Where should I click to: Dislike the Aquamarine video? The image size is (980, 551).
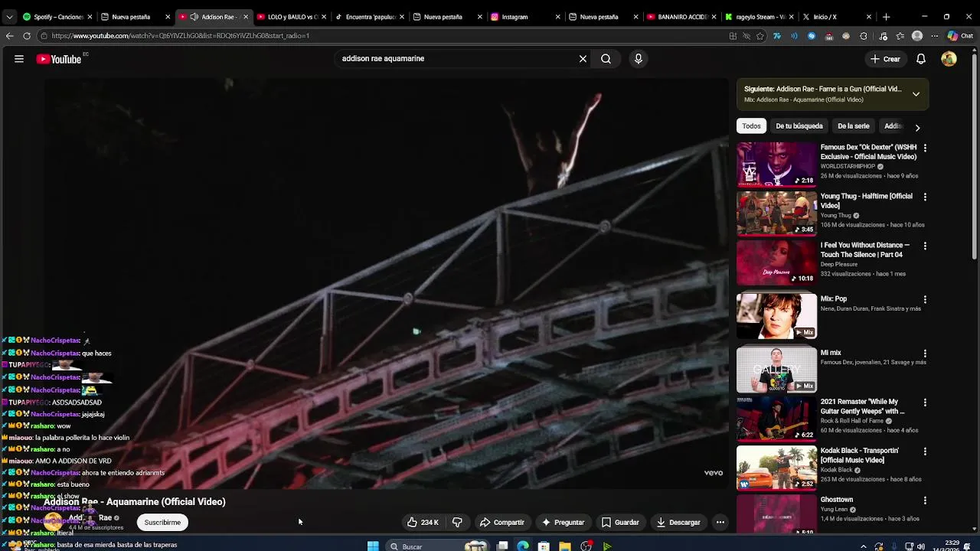point(457,523)
